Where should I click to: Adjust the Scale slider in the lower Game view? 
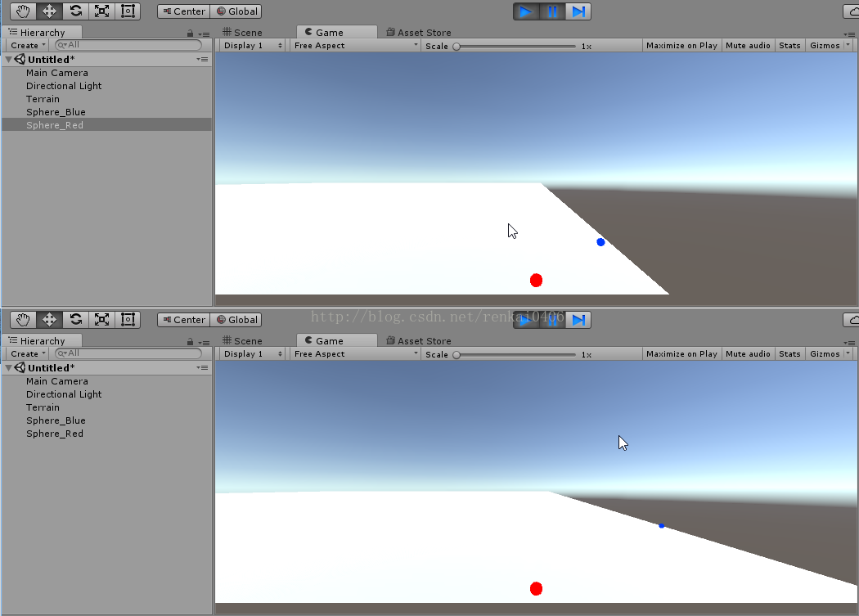(515, 355)
